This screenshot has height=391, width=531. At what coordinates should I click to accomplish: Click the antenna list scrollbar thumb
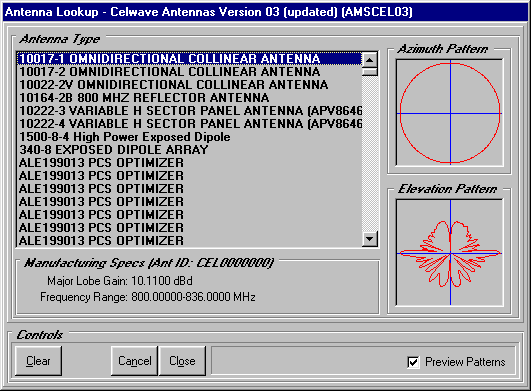369,71
